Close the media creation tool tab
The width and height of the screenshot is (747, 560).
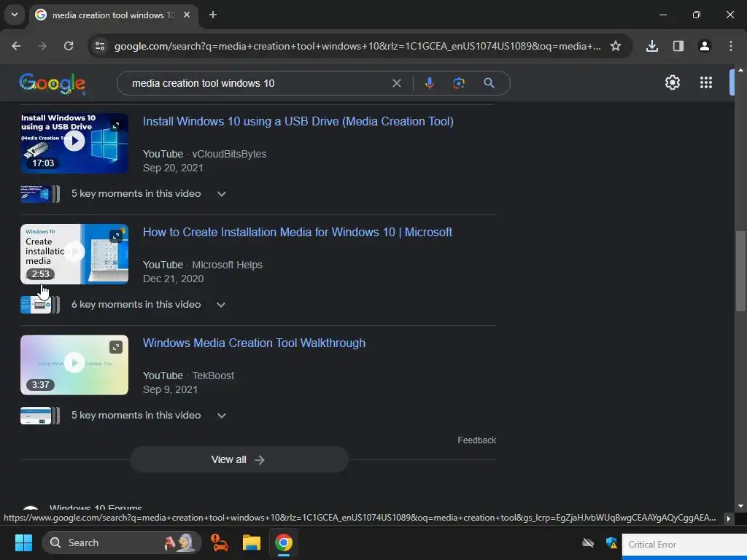(187, 15)
